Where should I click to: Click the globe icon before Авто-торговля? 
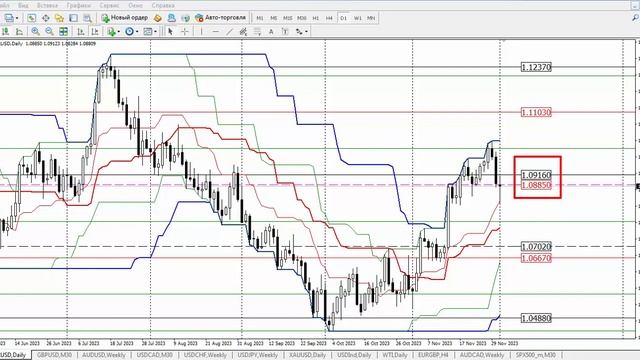pyautogui.click(x=185, y=18)
